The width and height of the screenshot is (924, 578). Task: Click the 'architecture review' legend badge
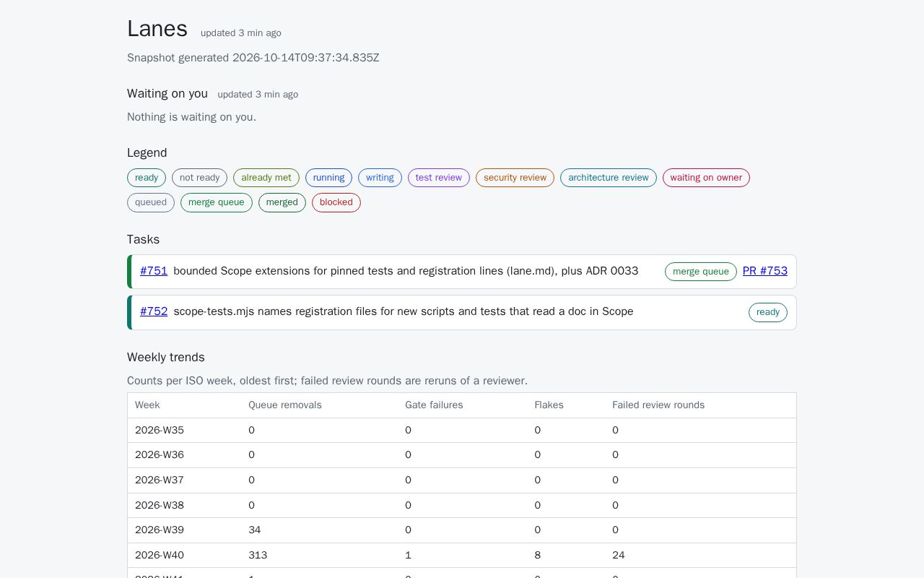[x=609, y=178]
